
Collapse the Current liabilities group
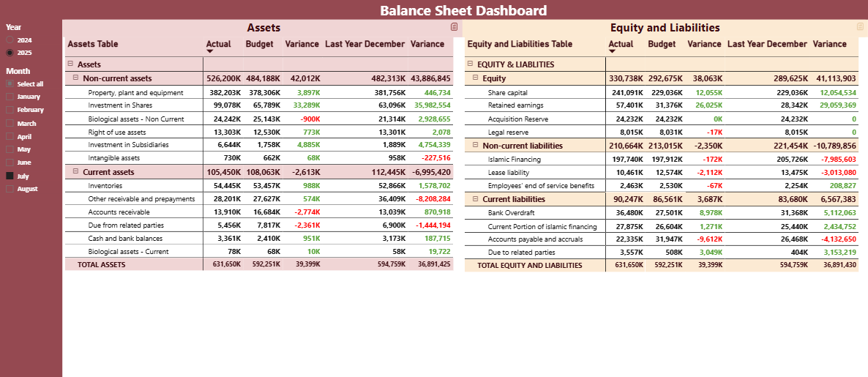click(x=476, y=198)
